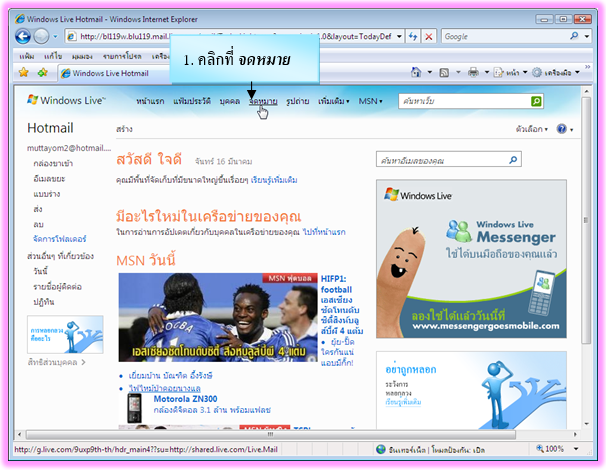Click รูปถ่าย in Windows Live navigation
Image resolution: width=606 pixels, height=470 pixels.
click(x=298, y=101)
